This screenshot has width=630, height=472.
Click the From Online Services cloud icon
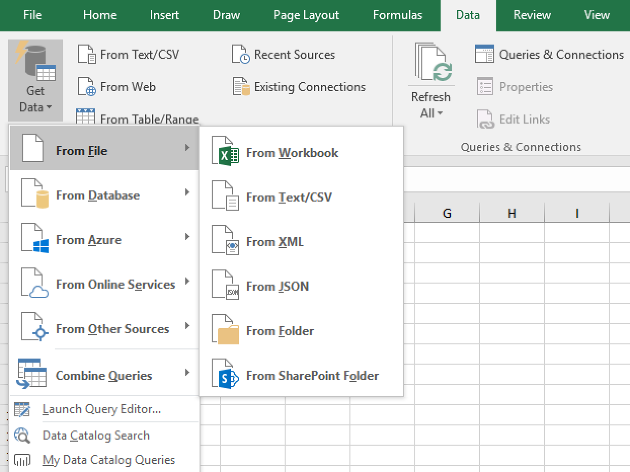[35, 283]
